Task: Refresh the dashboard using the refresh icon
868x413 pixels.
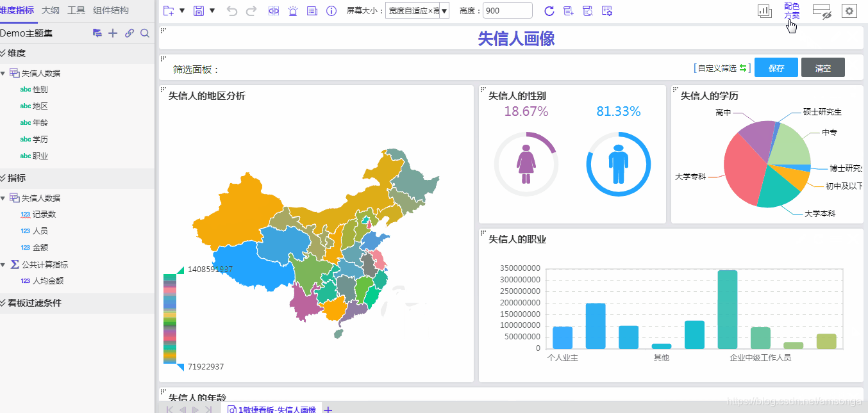Action: pyautogui.click(x=549, y=11)
